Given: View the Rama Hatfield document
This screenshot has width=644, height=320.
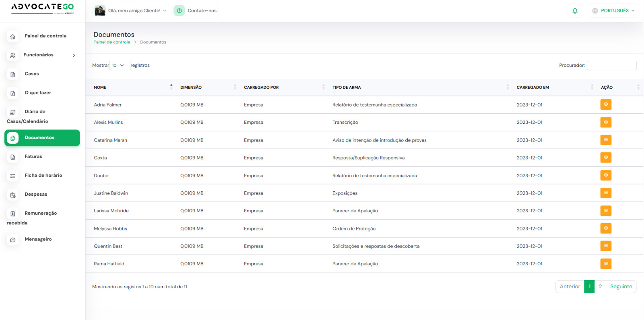Looking at the screenshot, I should 606,264.
